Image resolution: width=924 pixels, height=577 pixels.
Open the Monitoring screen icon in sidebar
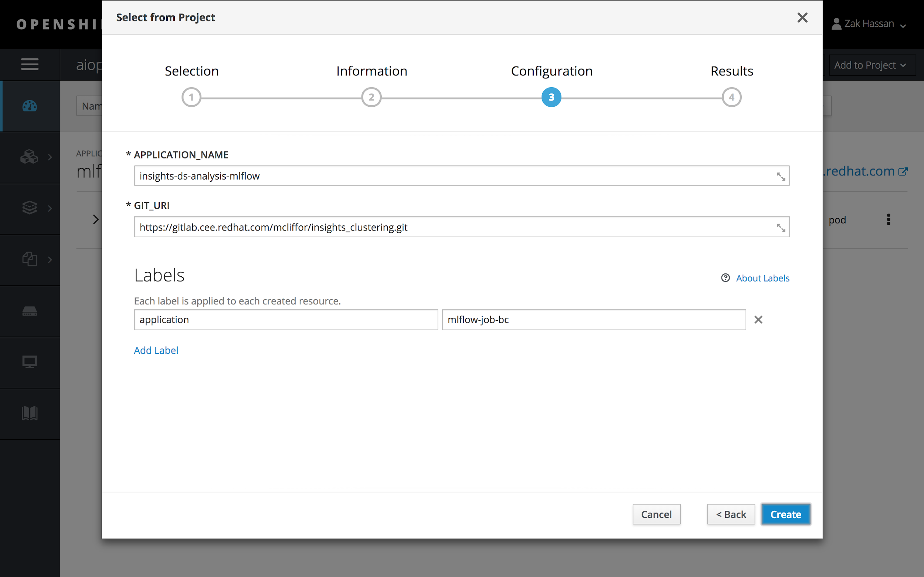click(30, 361)
